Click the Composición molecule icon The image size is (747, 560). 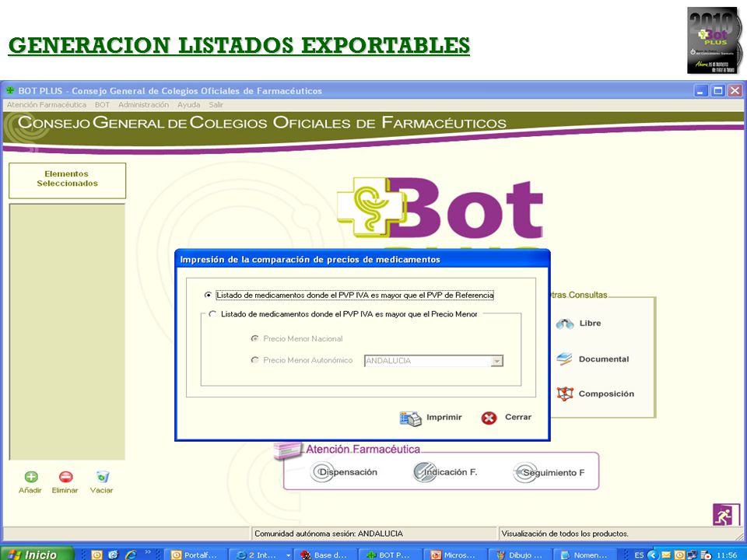coord(565,394)
